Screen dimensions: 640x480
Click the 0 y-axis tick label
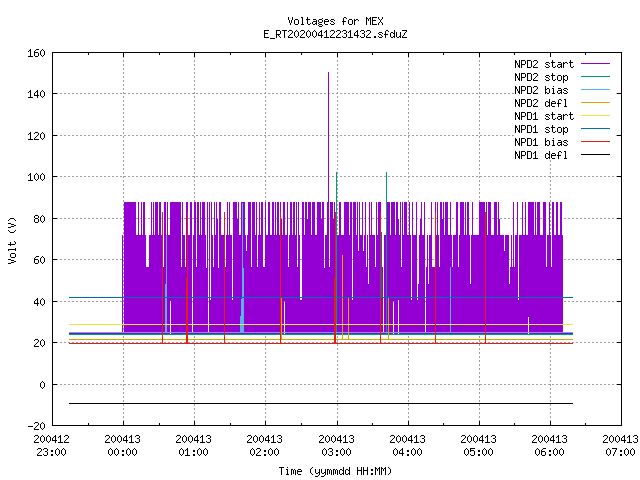[42, 385]
